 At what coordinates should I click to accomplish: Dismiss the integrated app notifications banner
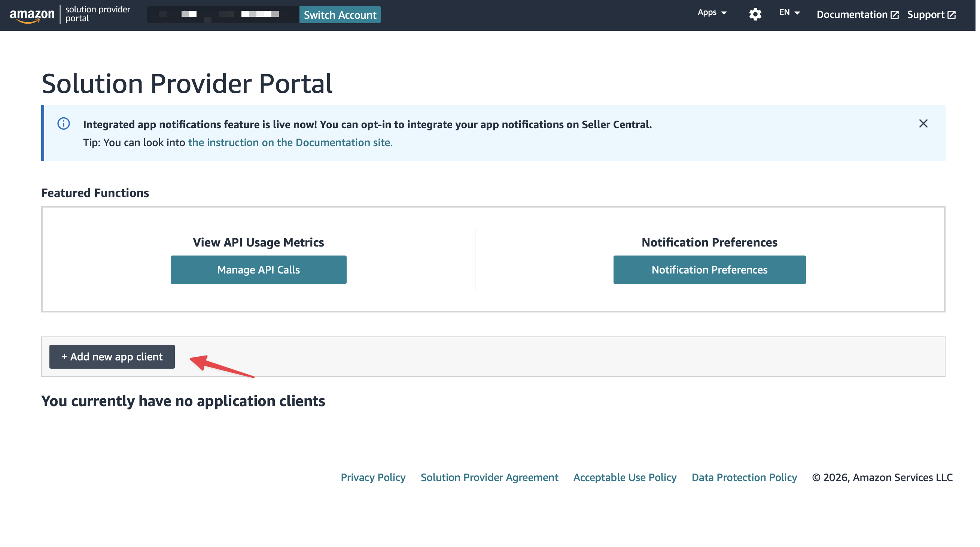click(x=923, y=124)
